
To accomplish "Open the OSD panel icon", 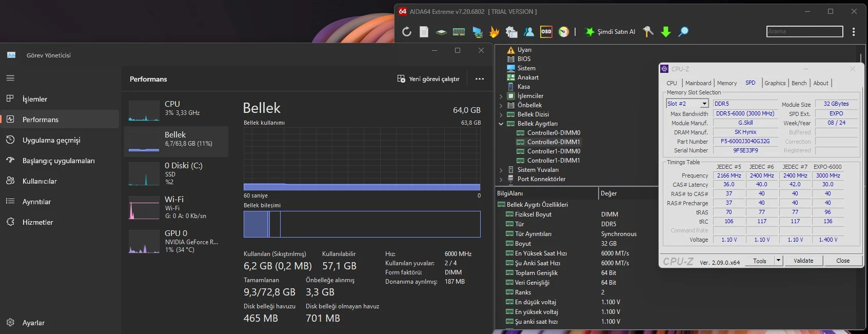I will (546, 32).
